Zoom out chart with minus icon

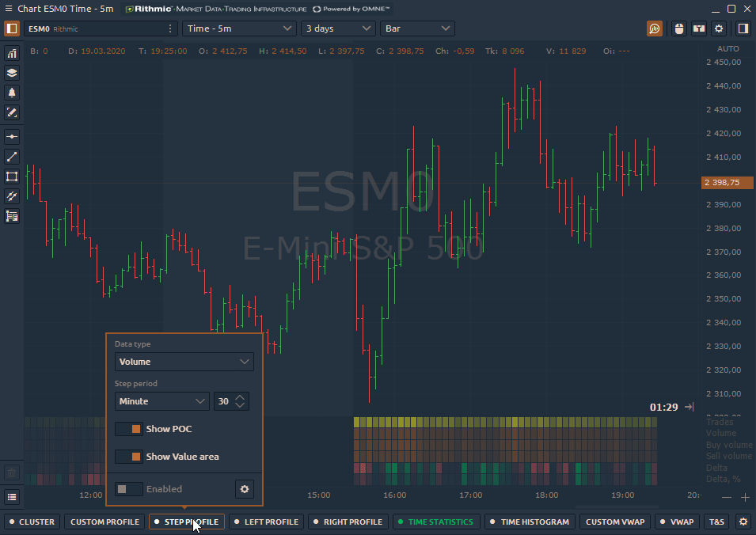point(727,497)
